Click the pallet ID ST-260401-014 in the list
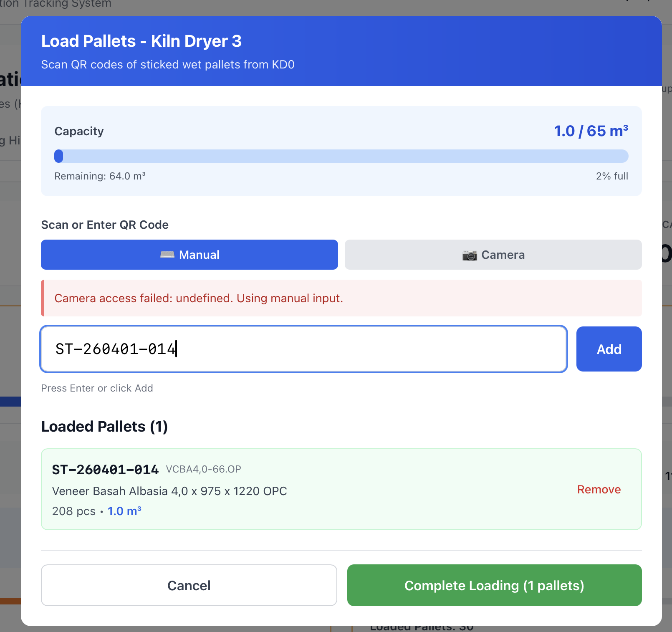The height and width of the screenshot is (632, 672). (x=105, y=470)
